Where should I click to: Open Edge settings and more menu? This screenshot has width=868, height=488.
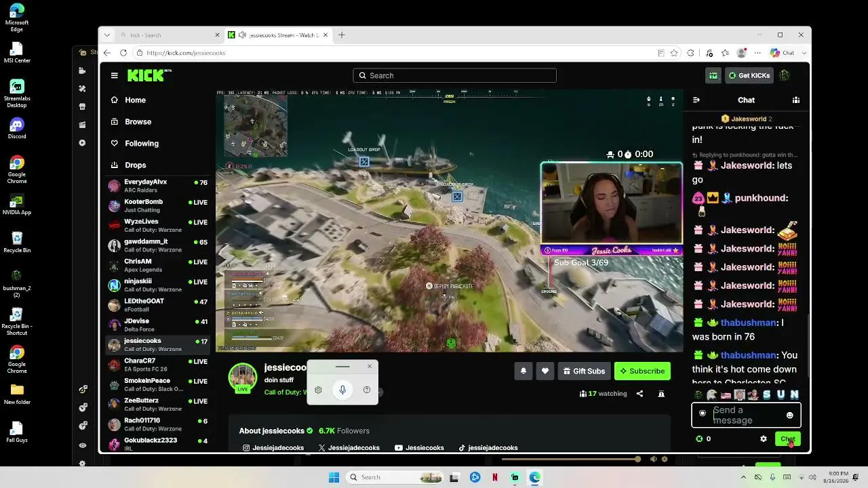[758, 53]
